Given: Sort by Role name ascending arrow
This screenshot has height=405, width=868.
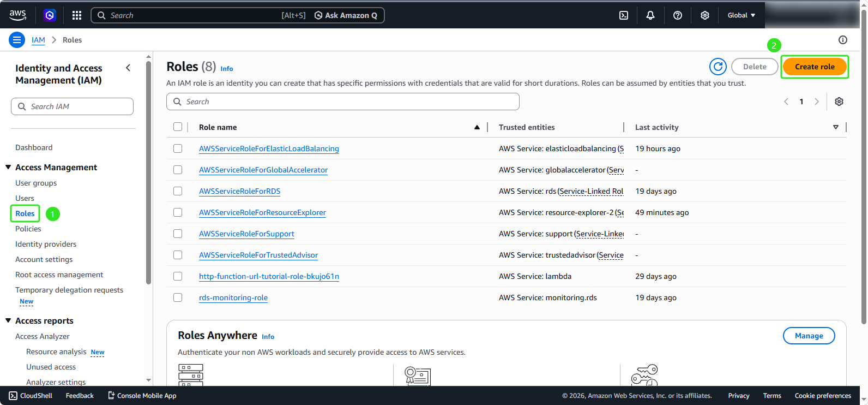Looking at the screenshot, I should tap(477, 127).
